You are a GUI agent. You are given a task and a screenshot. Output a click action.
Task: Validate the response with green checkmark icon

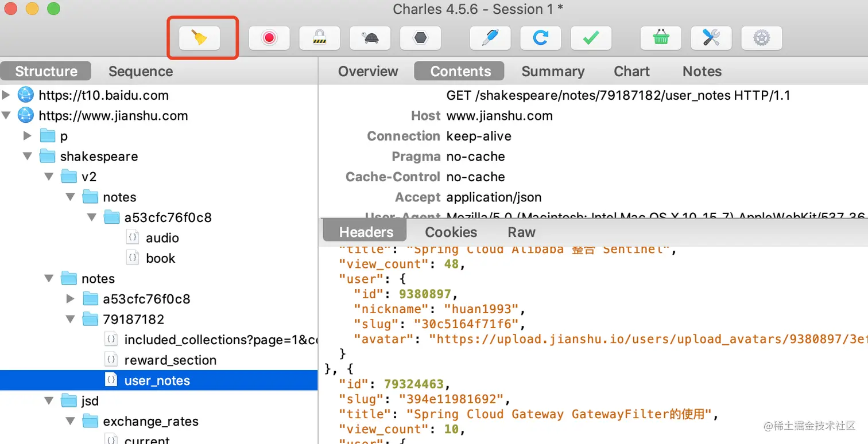(591, 38)
